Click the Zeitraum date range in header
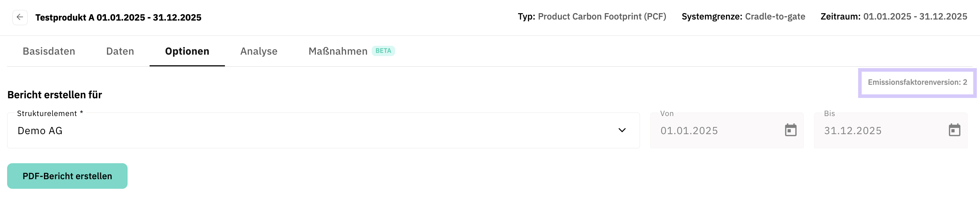This screenshot has height=198, width=980. tap(893, 17)
